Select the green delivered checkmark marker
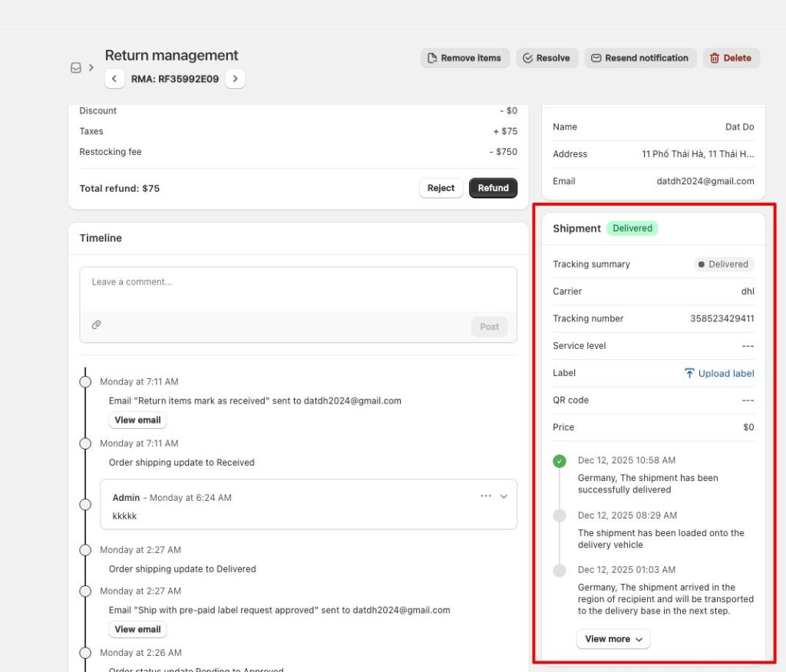The image size is (786, 672). [560, 461]
